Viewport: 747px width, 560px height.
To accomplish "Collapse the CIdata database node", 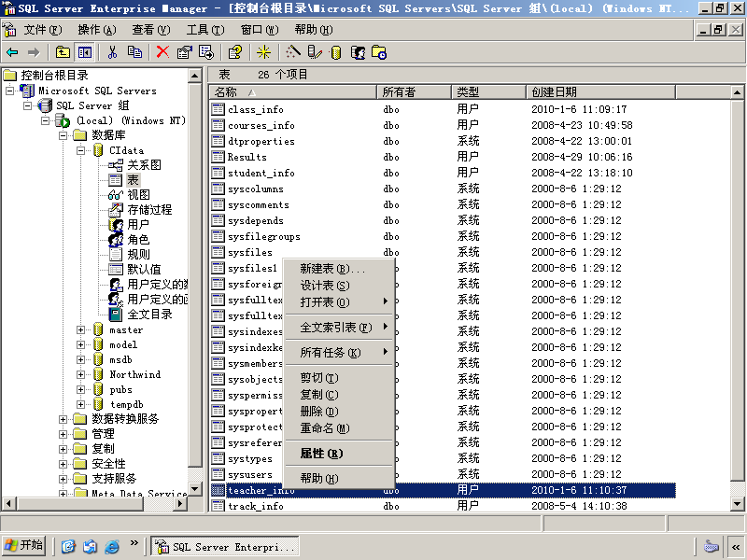I will tap(81, 150).
